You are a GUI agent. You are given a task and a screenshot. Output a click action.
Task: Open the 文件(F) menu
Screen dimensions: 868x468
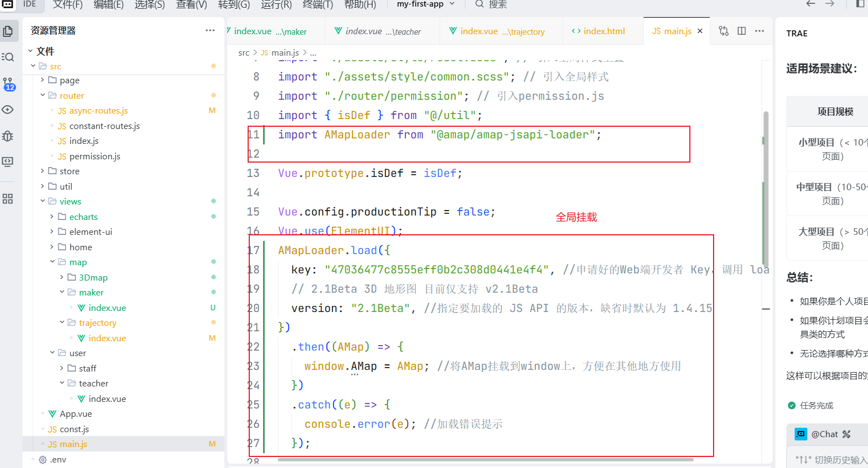(68, 4)
